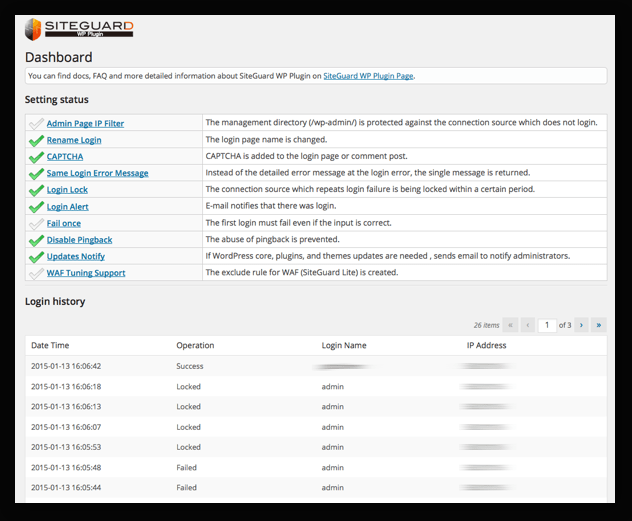Select the 2015-01-13 16:06:13 date cell
This screenshot has width=632, height=521.
point(66,407)
